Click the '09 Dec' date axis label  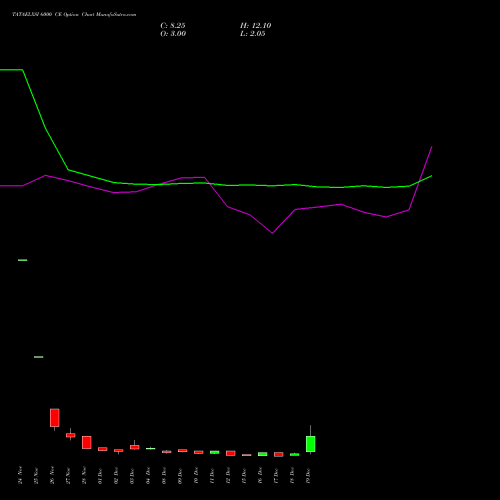tap(180, 475)
